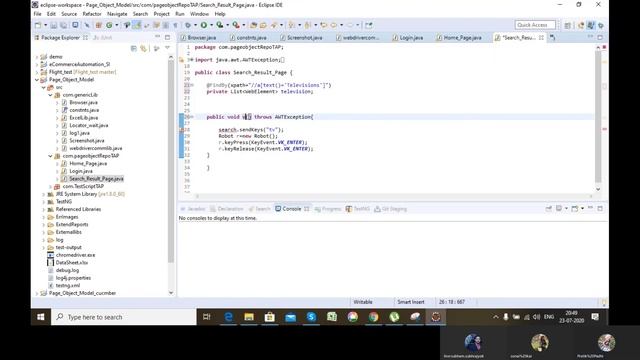Click the Display Selected Console icon
The image size is (640, 360).
pos(559,209)
